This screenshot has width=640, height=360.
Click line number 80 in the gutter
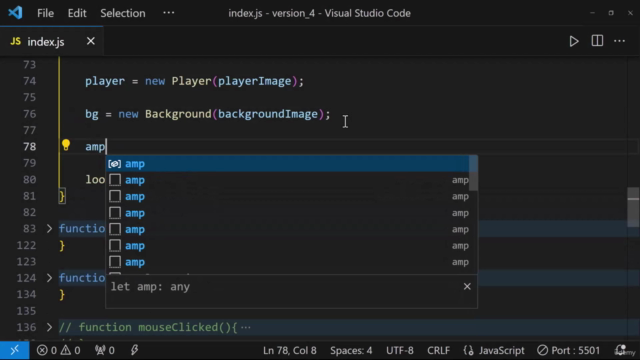29,180
